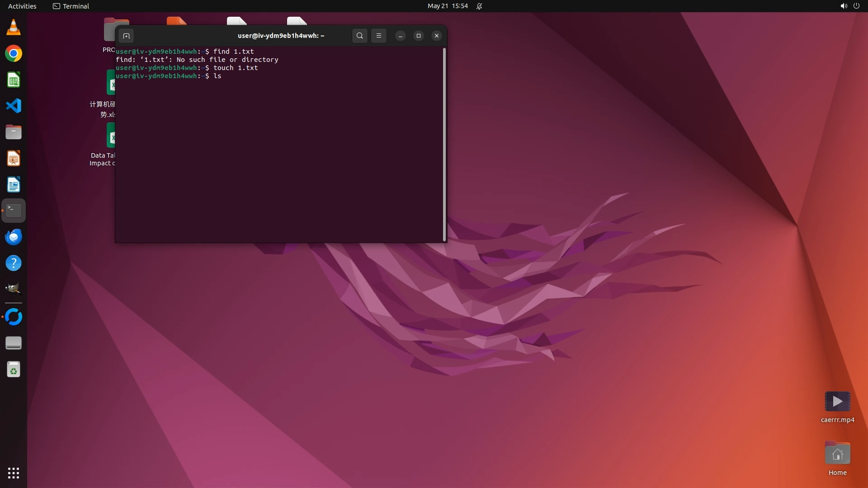Open the date and time calendar panel
Viewport: 868px width, 488px height.
448,6
